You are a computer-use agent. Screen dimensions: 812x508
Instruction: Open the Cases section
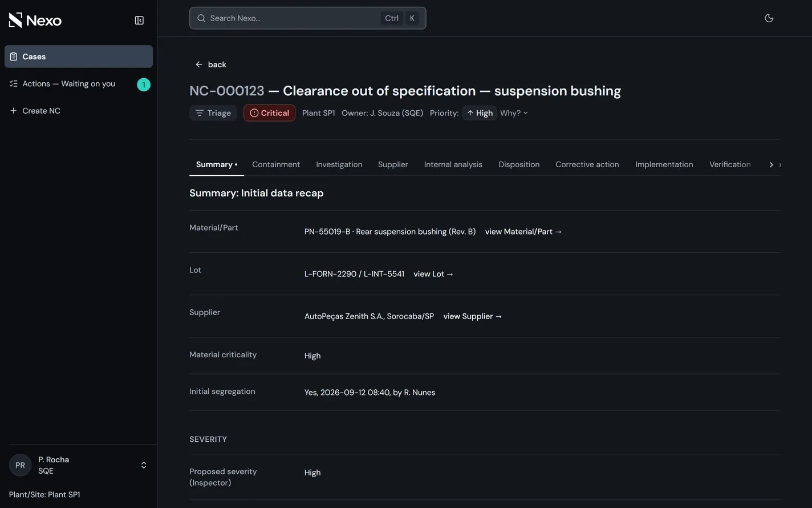(x=79, y=57)
